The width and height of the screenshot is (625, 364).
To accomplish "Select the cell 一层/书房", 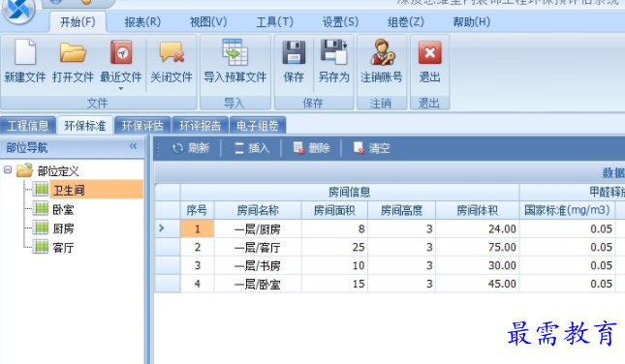I will click(x=258, y=265).
